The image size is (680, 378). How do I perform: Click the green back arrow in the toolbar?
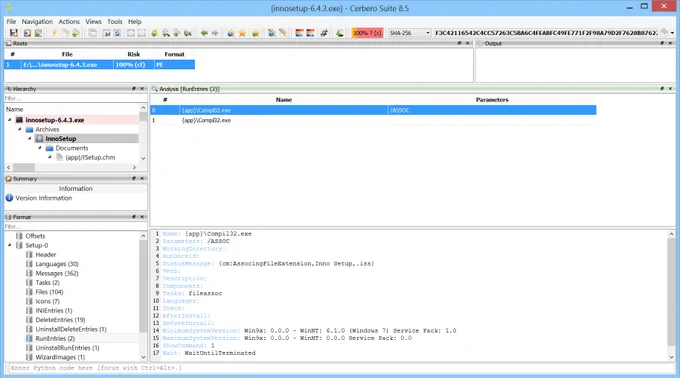click(204, 33)
